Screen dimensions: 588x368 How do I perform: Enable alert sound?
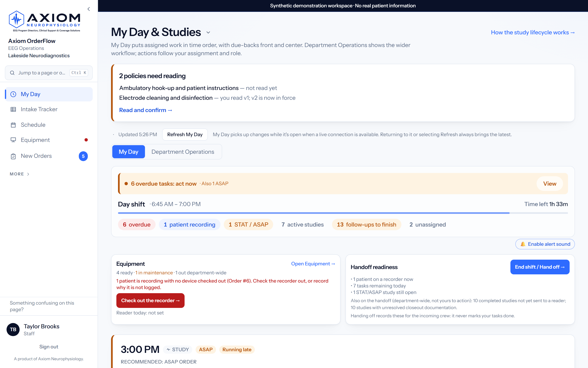[x=545, y=244]
